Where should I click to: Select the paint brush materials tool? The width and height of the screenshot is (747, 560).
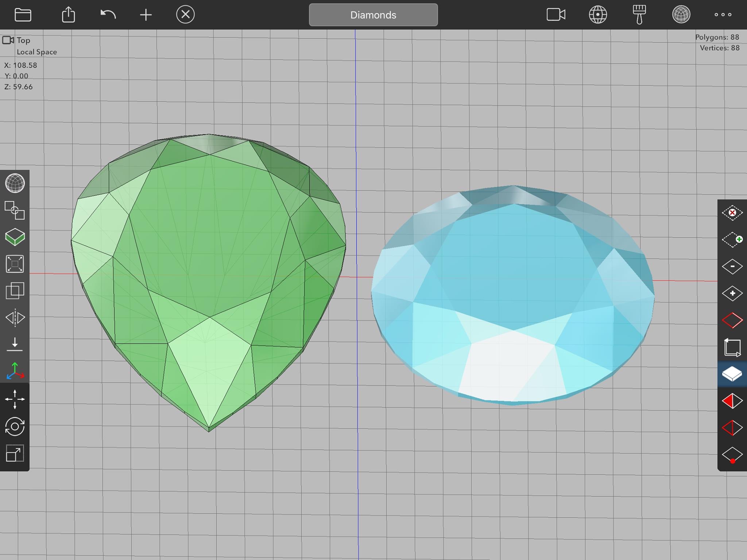[639, 15]
